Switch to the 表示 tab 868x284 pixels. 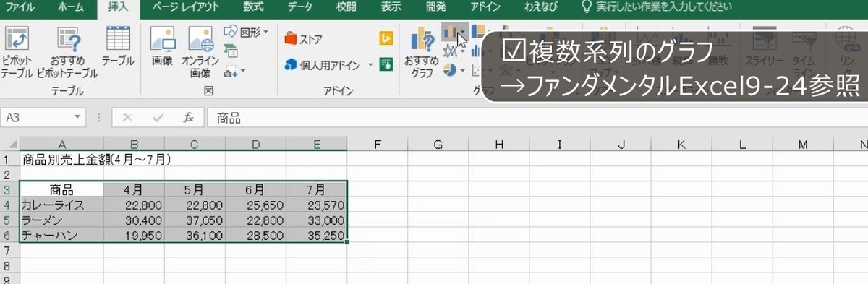point(391,8)
